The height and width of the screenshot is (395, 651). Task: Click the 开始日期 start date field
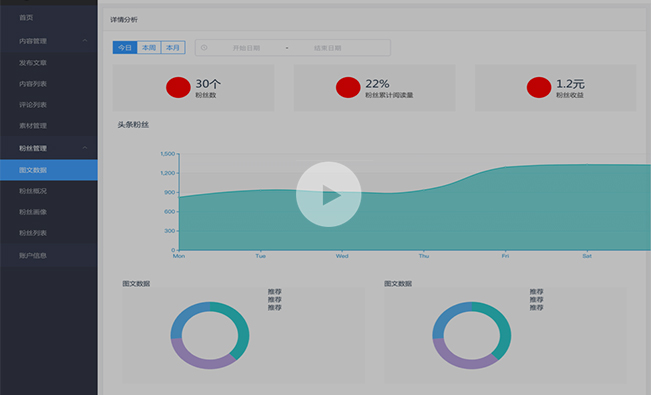click(x=246, y=48)
